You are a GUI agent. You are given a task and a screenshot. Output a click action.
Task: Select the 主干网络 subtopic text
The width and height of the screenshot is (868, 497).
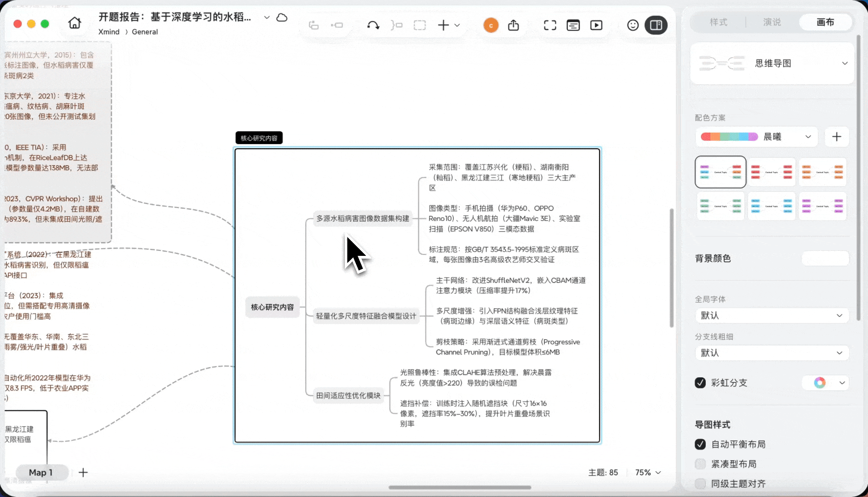511,285
